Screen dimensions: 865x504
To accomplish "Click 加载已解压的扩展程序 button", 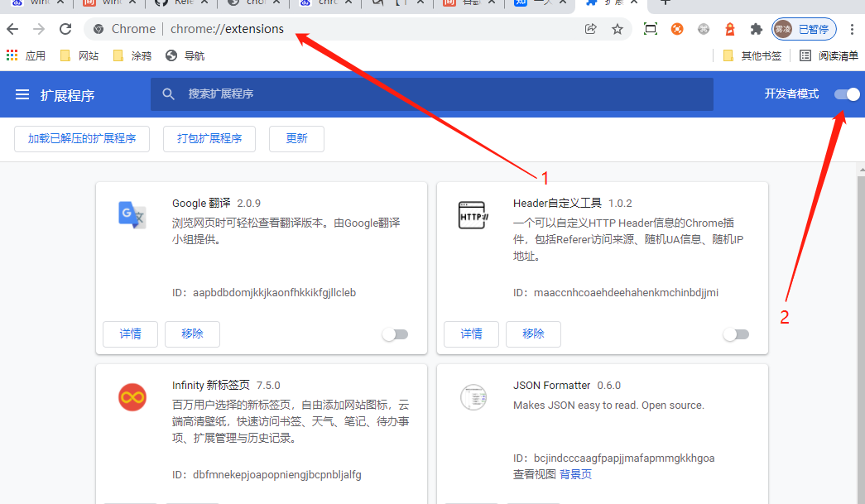I will tap(82, 138).
